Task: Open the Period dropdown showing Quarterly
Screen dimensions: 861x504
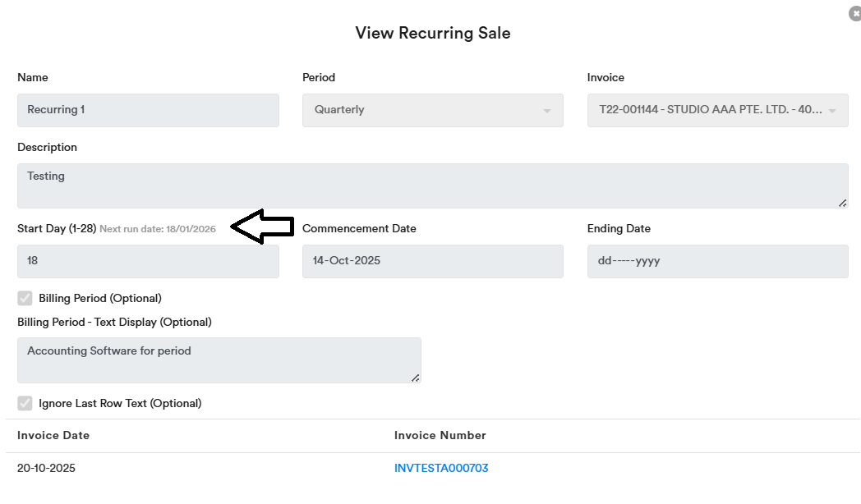Action: [x=433, y=110]
